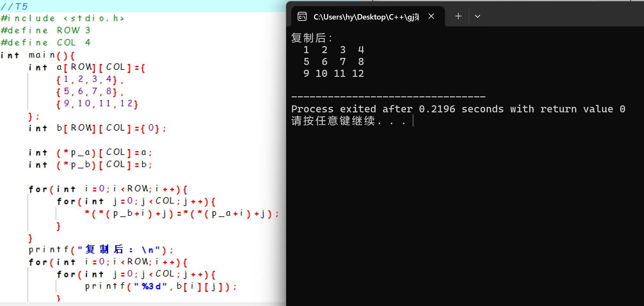Click the {5,6,7,8}, initializer row

(90, 92)
